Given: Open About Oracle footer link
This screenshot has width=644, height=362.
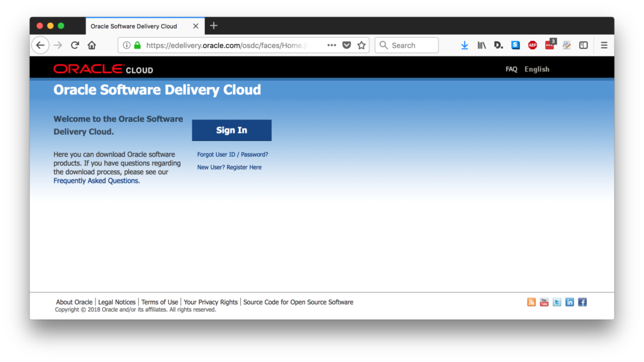Looking at the screenshot, I should (74, 302).
